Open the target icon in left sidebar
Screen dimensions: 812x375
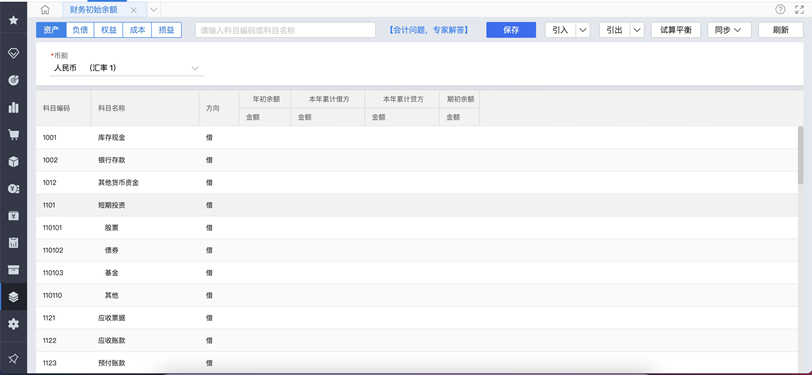pos(13,80)
